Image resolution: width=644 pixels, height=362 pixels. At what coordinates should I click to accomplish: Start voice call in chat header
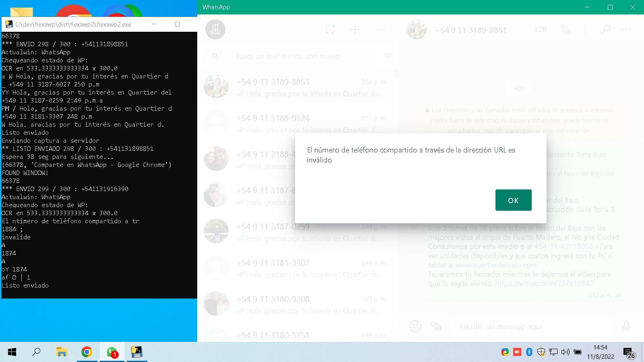point(566,29)
